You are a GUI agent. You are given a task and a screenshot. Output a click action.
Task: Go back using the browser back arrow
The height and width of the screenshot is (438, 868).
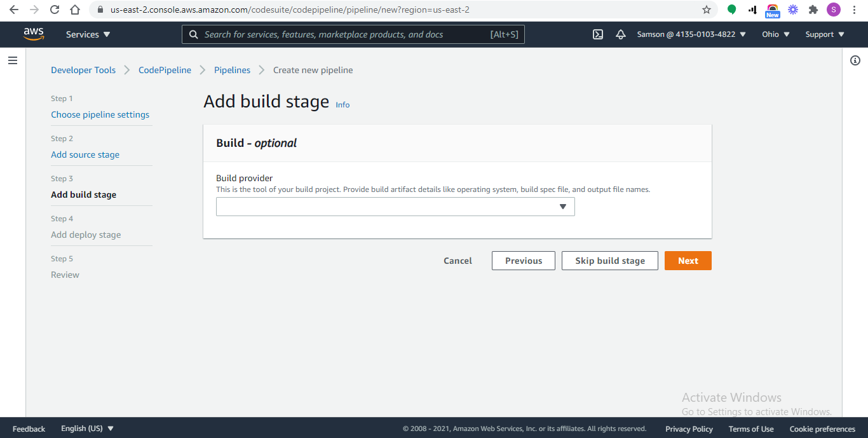(13, 10)
